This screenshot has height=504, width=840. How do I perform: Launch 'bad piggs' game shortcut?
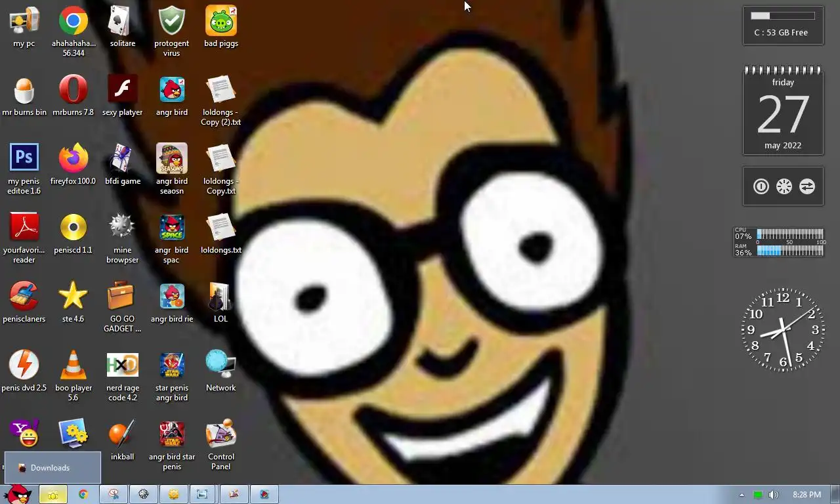(x=221, y=28)
